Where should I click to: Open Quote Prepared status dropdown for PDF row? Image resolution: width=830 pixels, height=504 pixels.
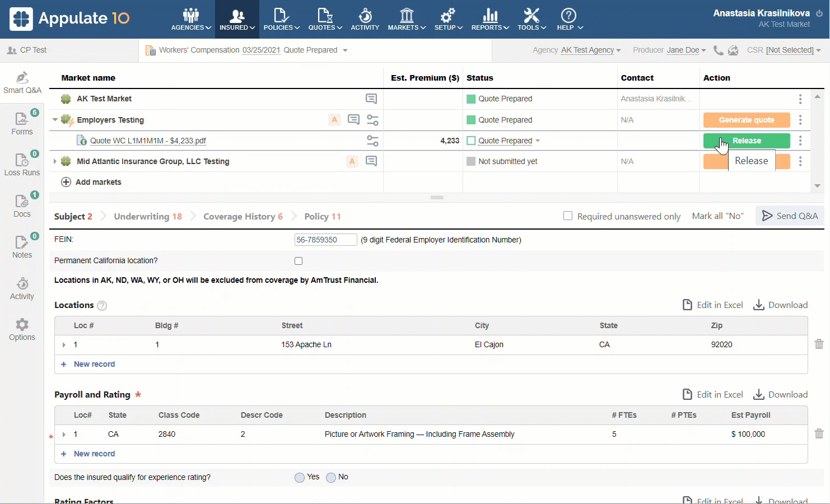point(538,141)
